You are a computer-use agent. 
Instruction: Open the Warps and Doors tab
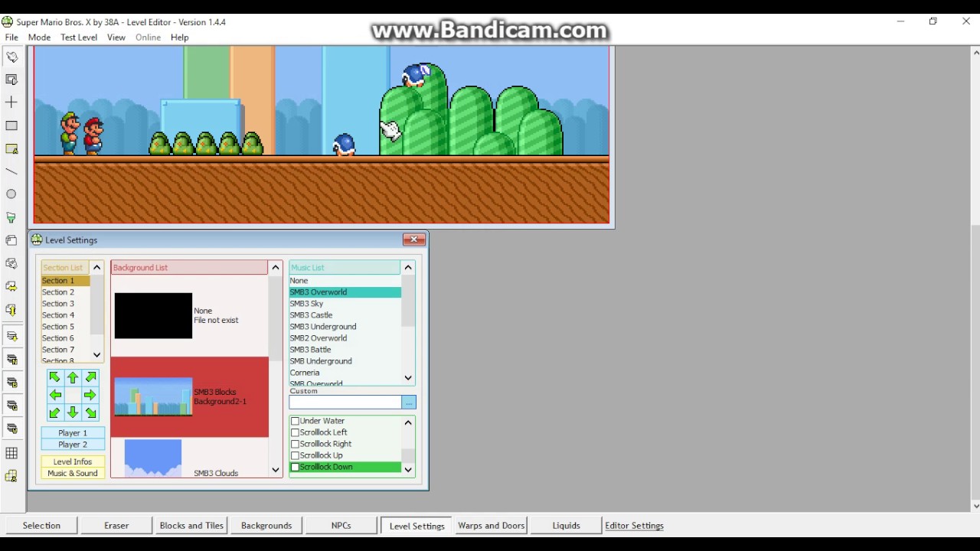(492, 525)
